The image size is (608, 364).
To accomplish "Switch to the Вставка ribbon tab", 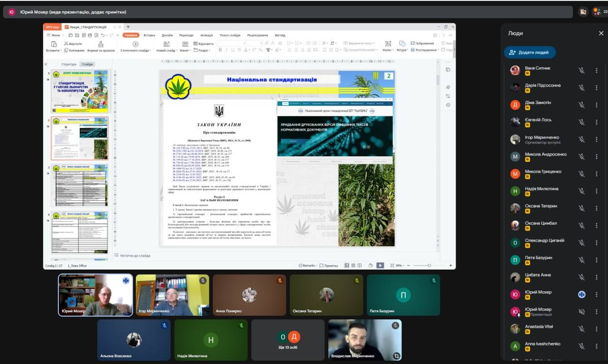I will pyautogui.click(x=149, y=35).
